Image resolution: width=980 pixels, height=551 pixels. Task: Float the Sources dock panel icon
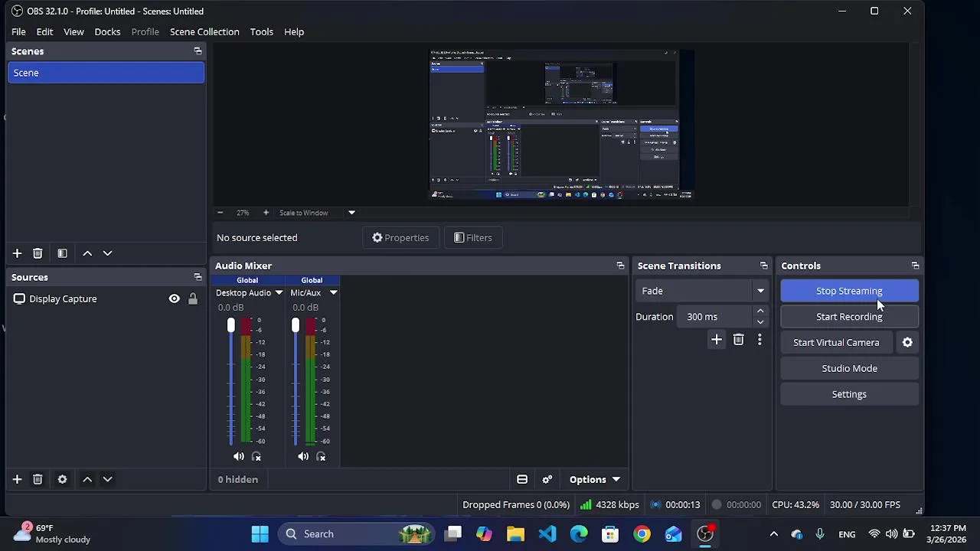point(198,277)
